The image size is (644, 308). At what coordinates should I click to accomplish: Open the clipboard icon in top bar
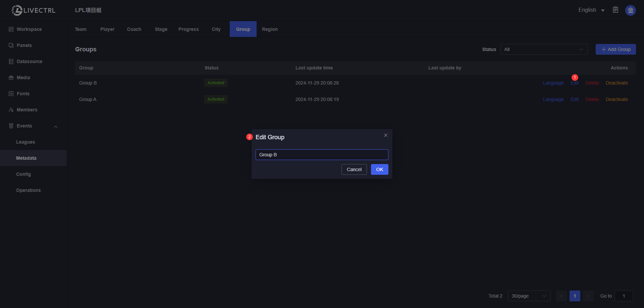tap(615, 10)
